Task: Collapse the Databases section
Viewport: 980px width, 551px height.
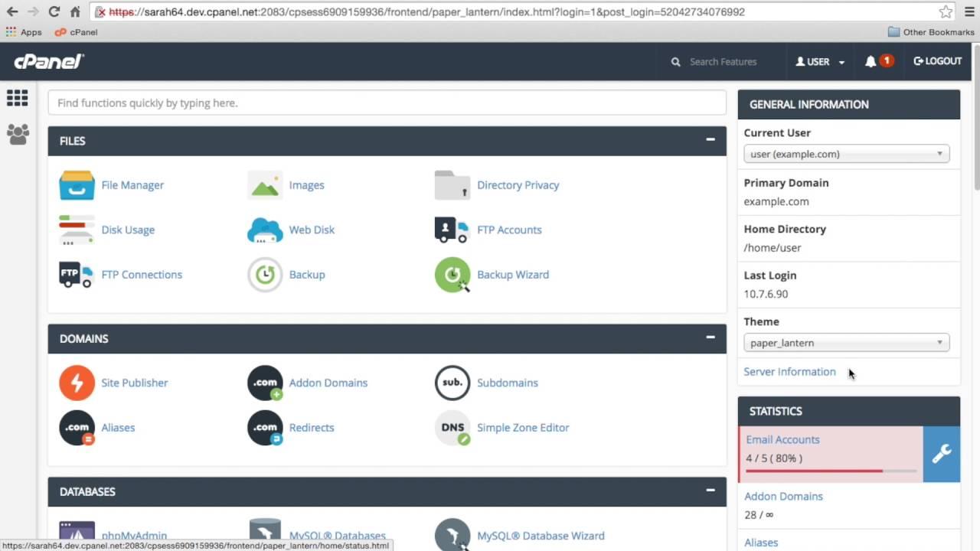Action: pos(710,491)
